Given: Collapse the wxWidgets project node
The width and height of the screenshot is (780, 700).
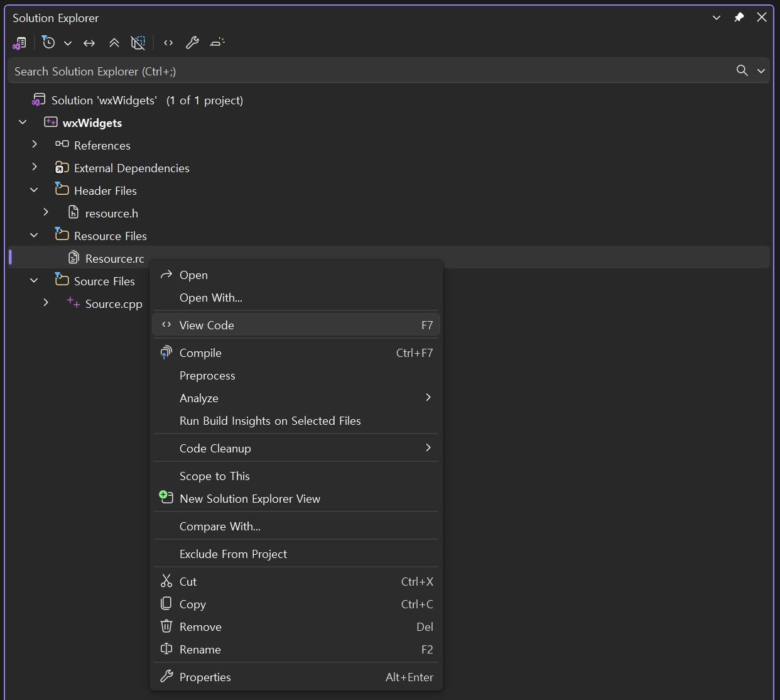Looking at the screenshot, I should point(23,122).
